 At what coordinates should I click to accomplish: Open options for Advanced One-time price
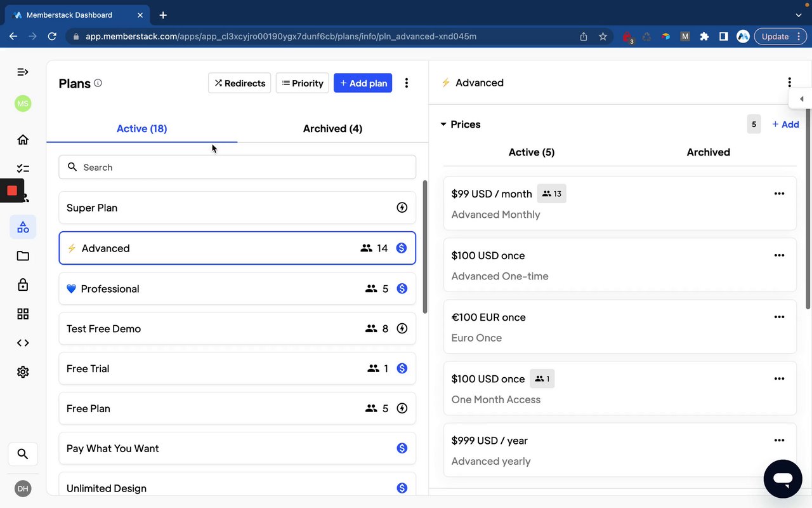(779, 255)
